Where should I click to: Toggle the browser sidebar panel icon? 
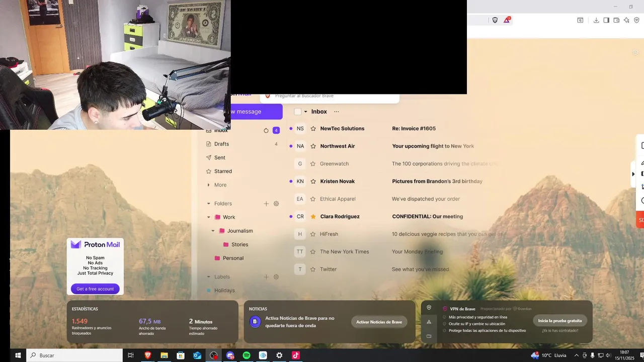click(x=606, y=20)
